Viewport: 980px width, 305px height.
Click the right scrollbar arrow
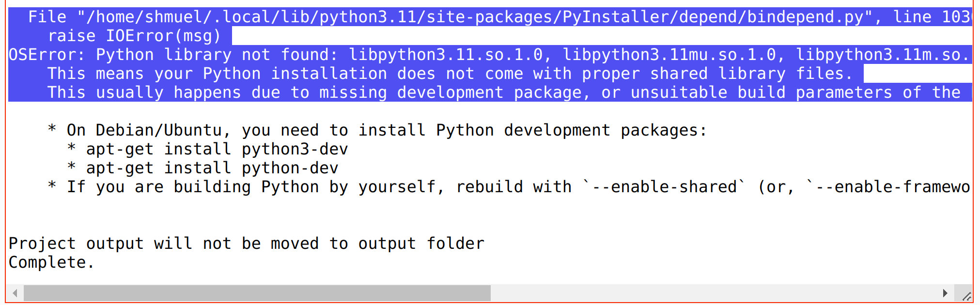coord(945,292)
